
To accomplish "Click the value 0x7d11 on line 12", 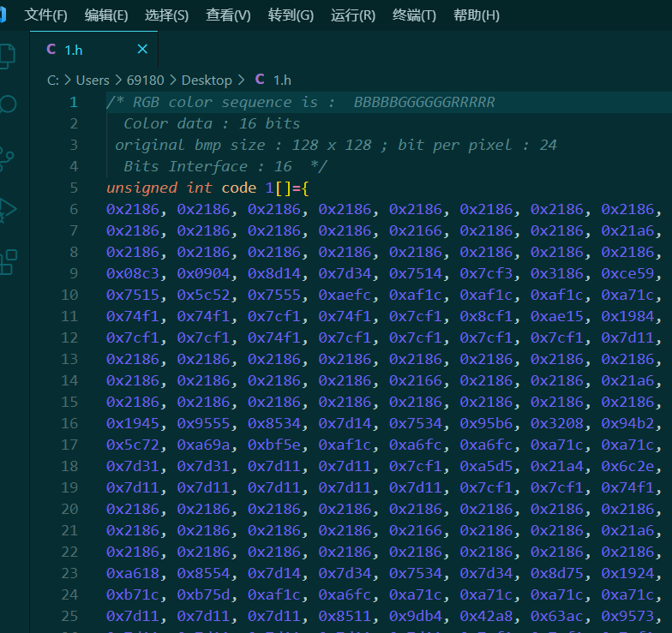I will click(627, 337).
